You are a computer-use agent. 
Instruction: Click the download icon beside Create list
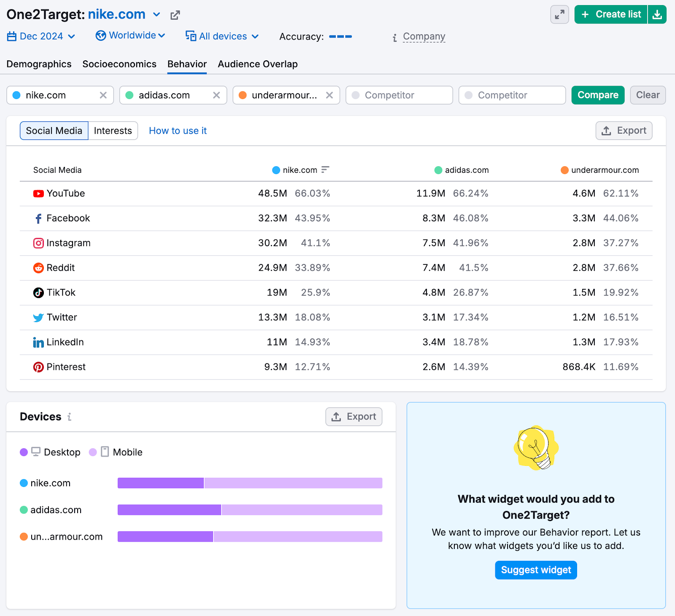coord(657,15)
